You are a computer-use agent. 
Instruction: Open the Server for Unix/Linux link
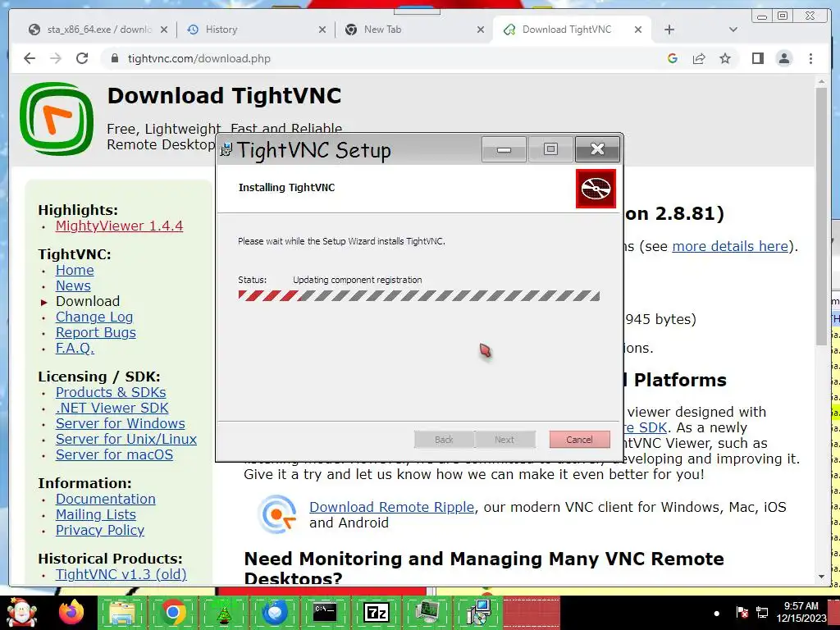pos(126,439)
